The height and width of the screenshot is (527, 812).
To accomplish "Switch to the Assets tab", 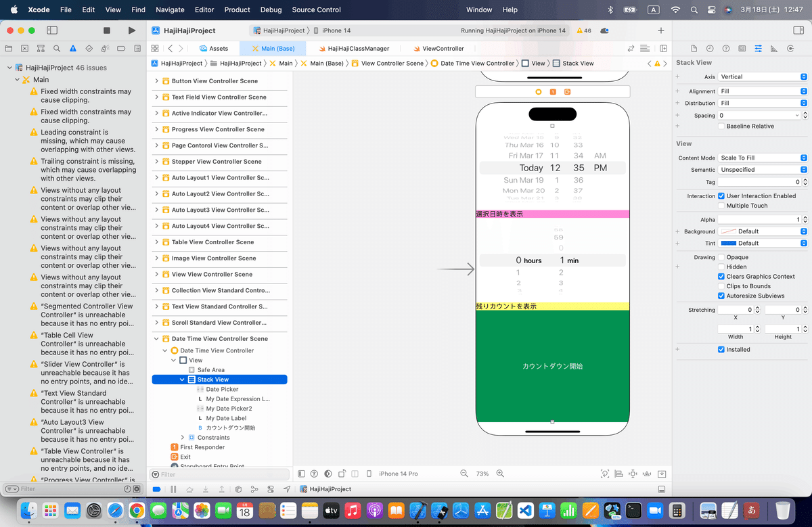I will tap(214, 49).
